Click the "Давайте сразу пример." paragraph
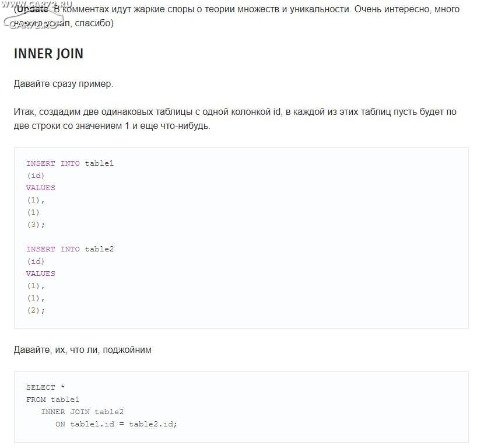Viewport: 477px width, 448px height. 64,84
